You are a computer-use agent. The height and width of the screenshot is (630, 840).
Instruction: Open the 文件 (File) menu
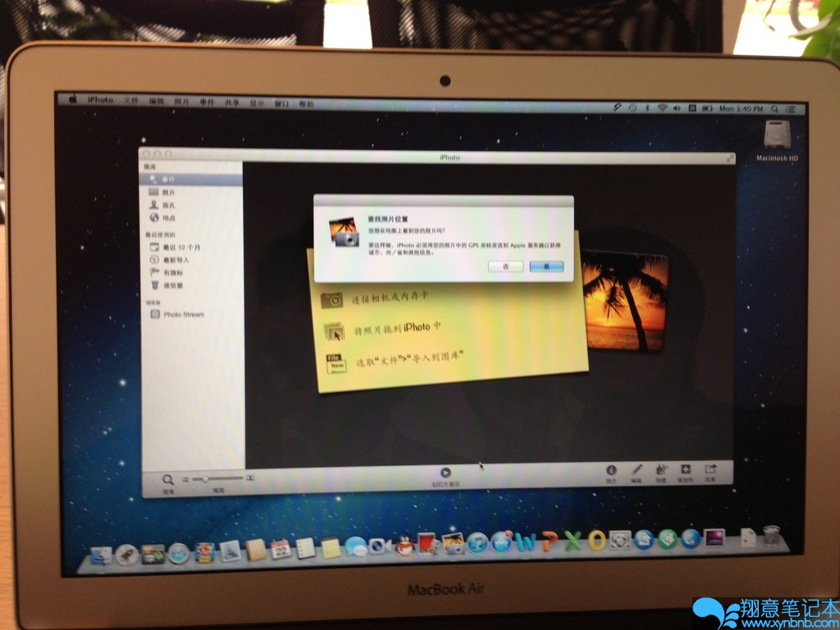click(131, 101)
